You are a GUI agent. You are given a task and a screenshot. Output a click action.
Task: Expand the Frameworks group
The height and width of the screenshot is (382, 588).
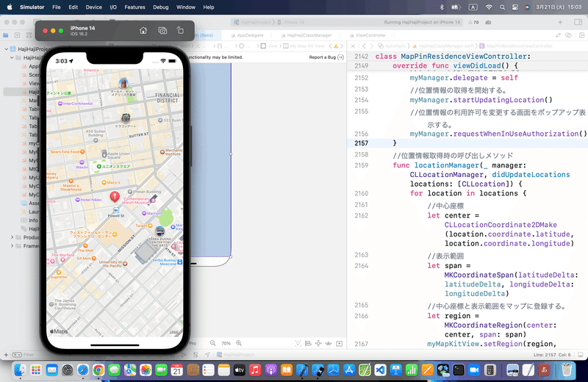click(12, 246)
